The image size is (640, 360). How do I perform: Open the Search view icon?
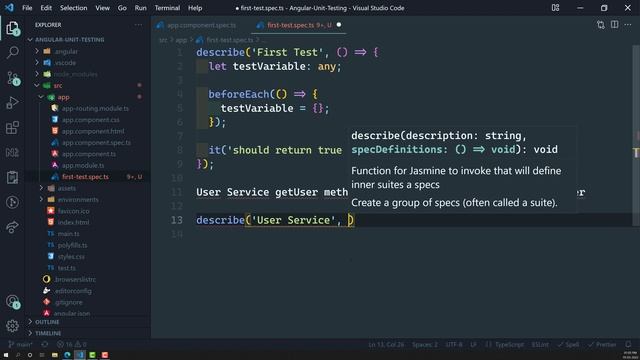13,52
